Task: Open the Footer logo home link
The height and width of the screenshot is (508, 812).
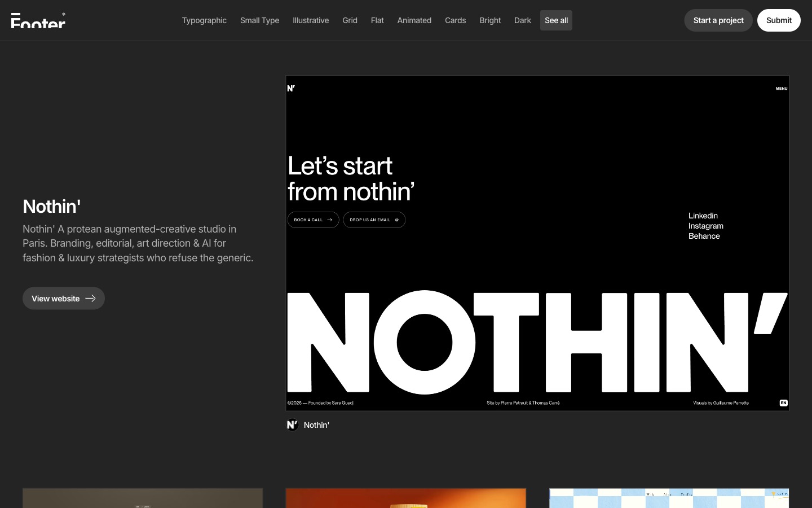Action: [38, 20]
